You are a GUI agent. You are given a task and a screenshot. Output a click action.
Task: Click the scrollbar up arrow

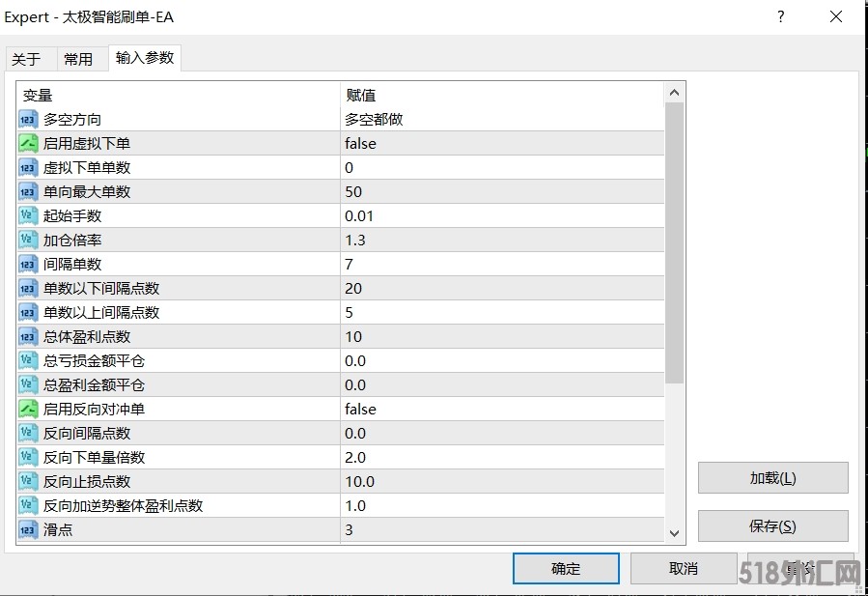(674, 93)
